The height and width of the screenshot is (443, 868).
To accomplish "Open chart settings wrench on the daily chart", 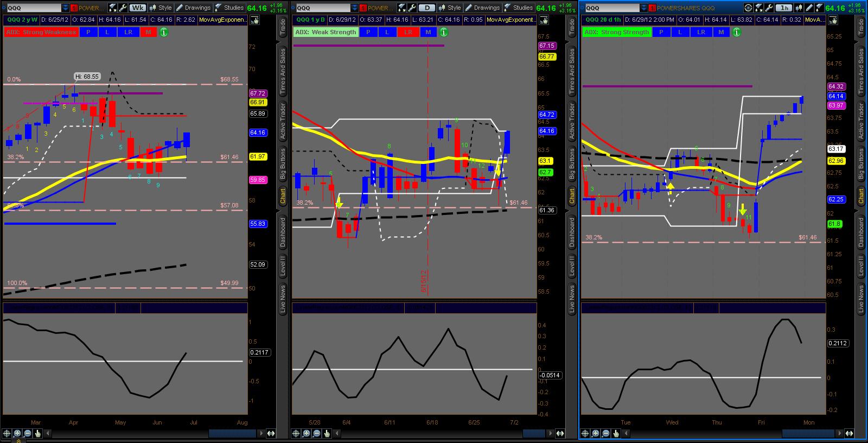I will tap(412, 8).
